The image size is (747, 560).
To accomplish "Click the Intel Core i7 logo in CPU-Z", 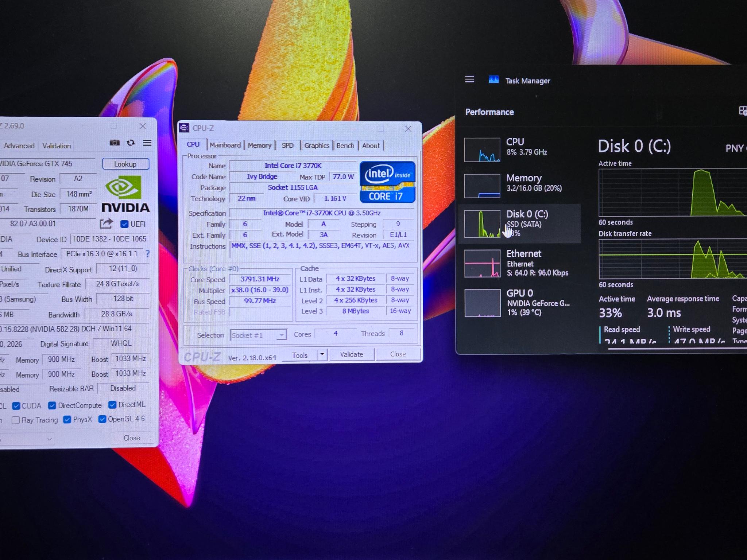I will point(387,182).
